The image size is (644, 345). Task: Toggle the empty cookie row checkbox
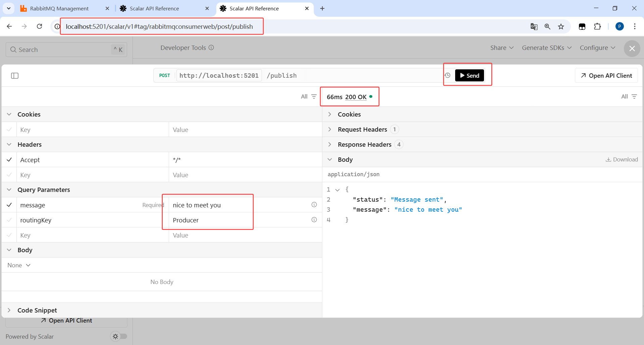pyautogui.click(x=9, y=130)
